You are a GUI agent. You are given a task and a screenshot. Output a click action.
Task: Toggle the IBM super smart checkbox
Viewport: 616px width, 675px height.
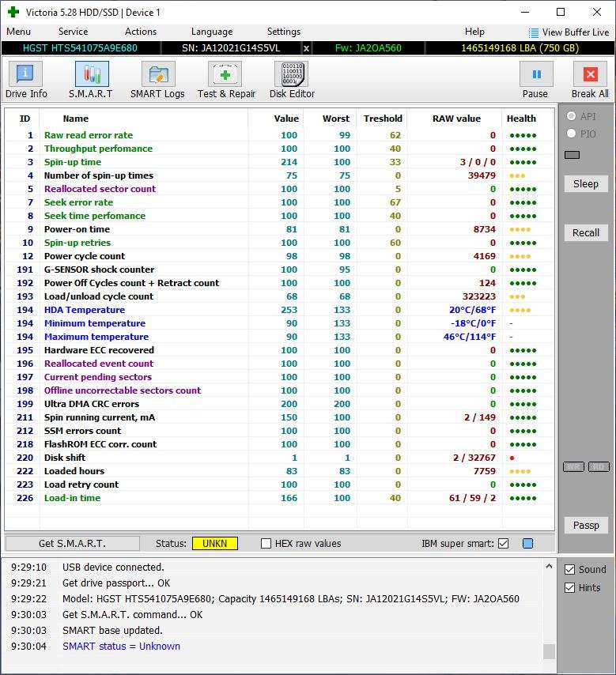coord(503,543)
